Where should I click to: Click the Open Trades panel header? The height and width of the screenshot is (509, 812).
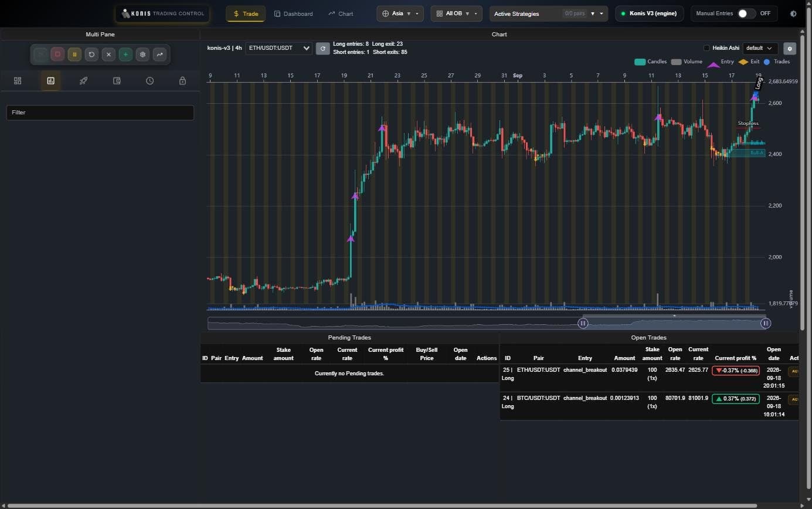tap(648, 337)
